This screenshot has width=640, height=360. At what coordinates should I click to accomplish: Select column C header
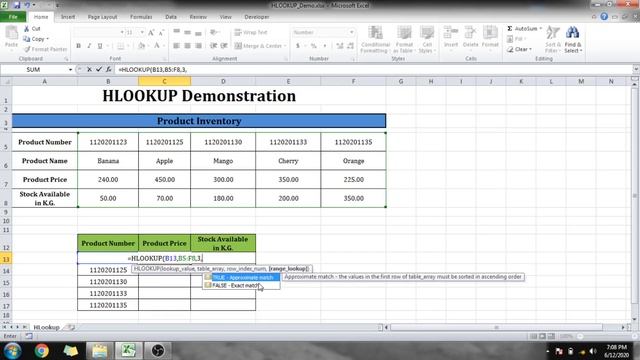coord(164,81)
